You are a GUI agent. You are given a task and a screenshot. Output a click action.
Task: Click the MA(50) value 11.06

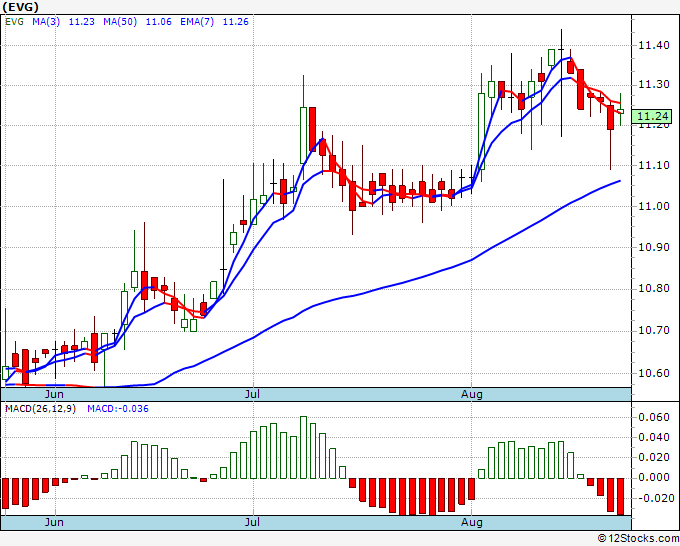point(158,22)
